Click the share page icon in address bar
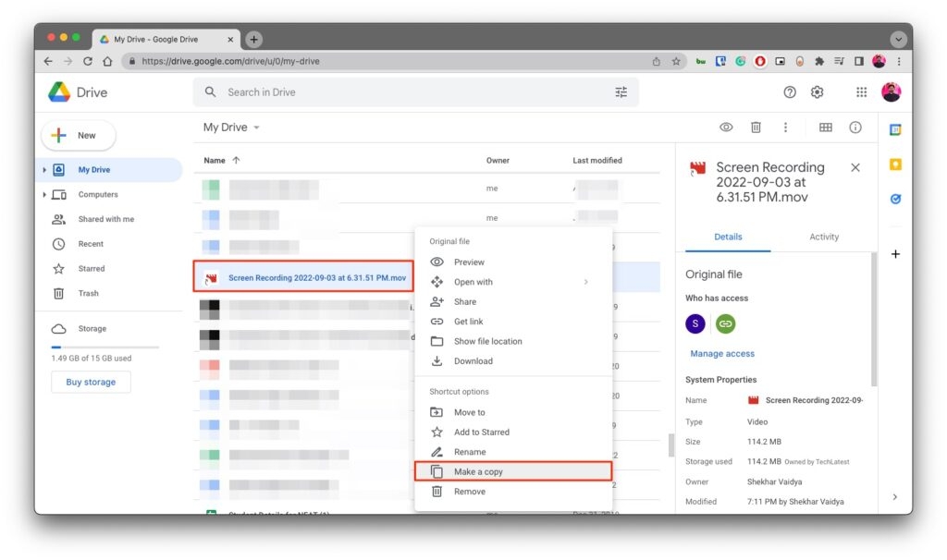 [x=656, y=61]
